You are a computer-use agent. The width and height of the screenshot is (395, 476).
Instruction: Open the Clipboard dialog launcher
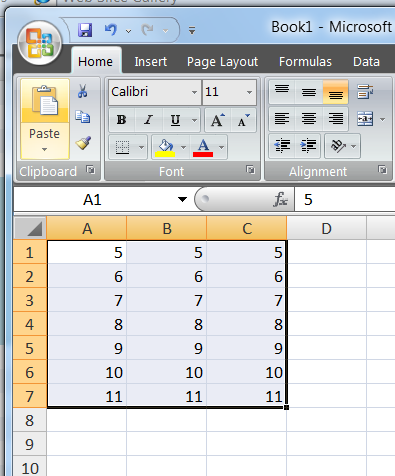pos(90,170)
